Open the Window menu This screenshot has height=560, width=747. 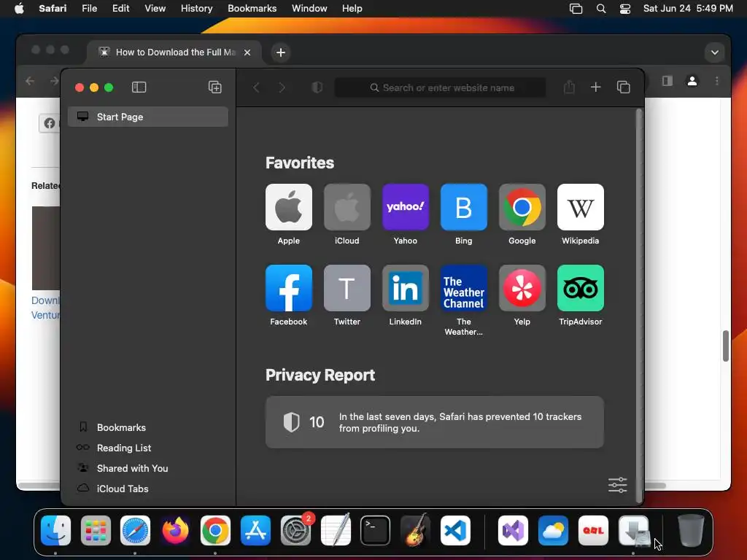pos(309,9)
